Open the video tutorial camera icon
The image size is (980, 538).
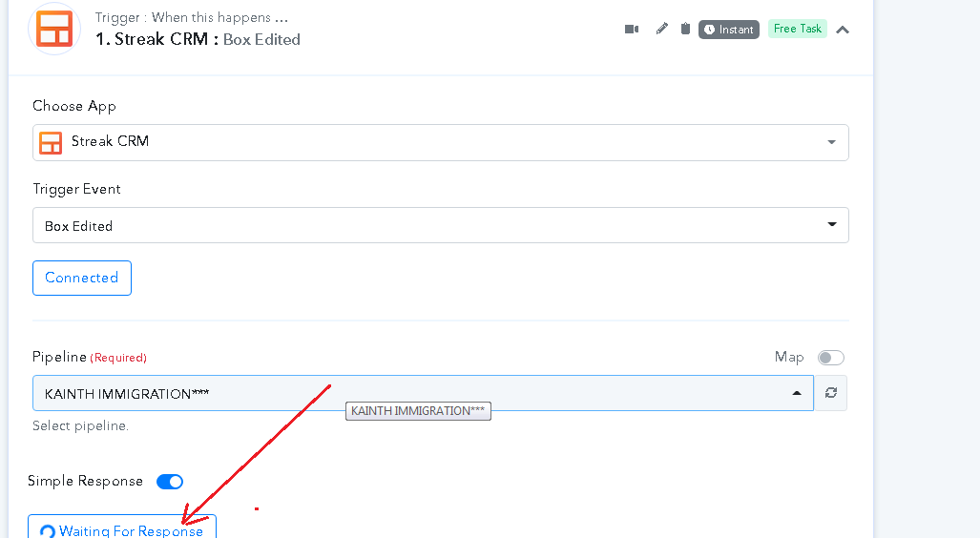tap(632, 30)
